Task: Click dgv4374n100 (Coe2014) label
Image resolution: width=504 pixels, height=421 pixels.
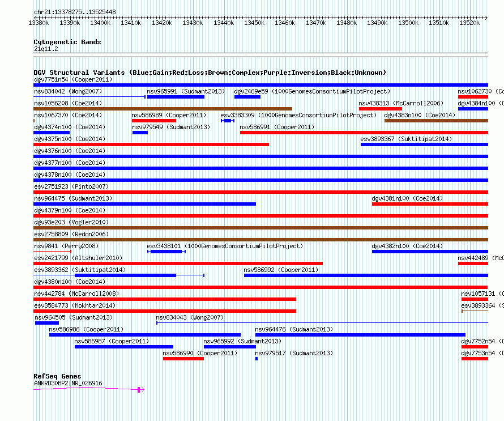Action: point(70,127)
